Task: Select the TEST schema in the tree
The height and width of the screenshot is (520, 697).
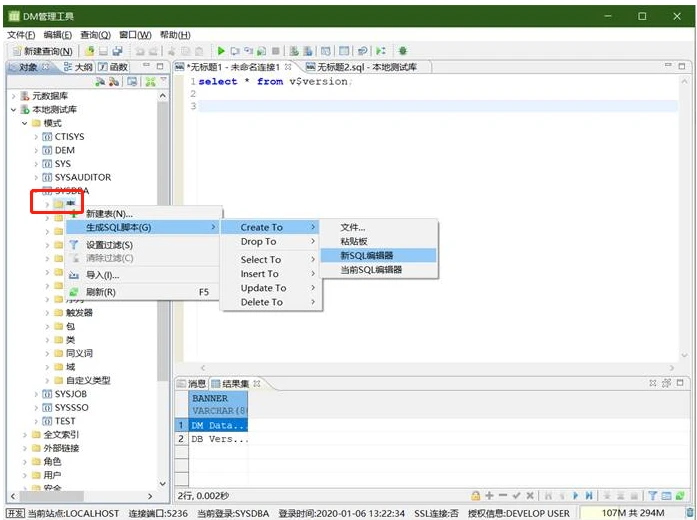Action: pos(64,421)
